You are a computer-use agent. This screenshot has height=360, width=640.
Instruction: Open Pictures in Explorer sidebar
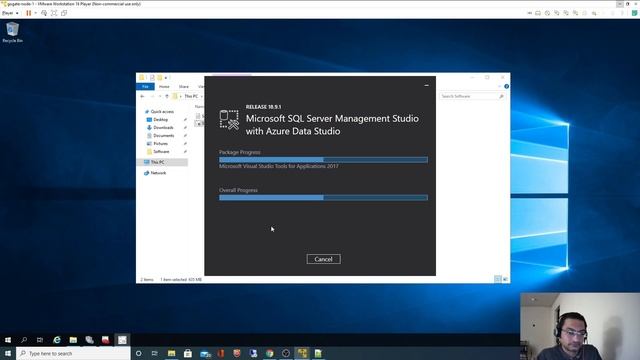[x=160, y=144]
